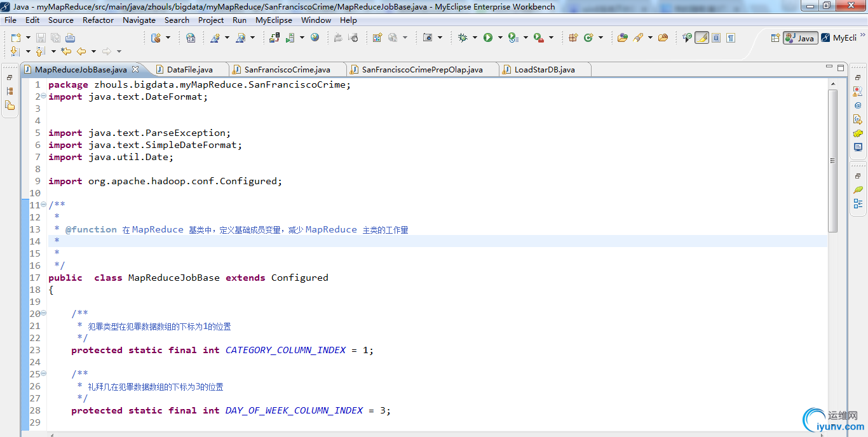Toggle Breadcrumb navigation button
The width and height of the screenshot is (868, 437).
coord(687,38)
